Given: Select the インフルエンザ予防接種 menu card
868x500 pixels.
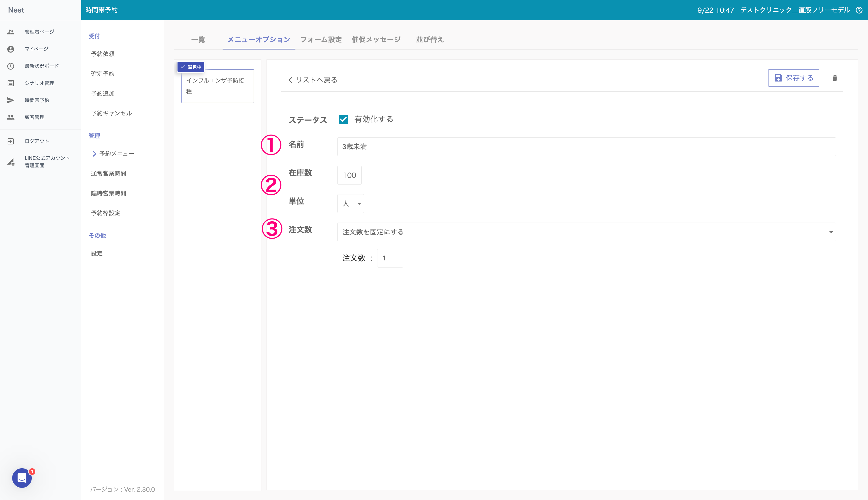Looking at the screenshot, I should pos(217,86).
